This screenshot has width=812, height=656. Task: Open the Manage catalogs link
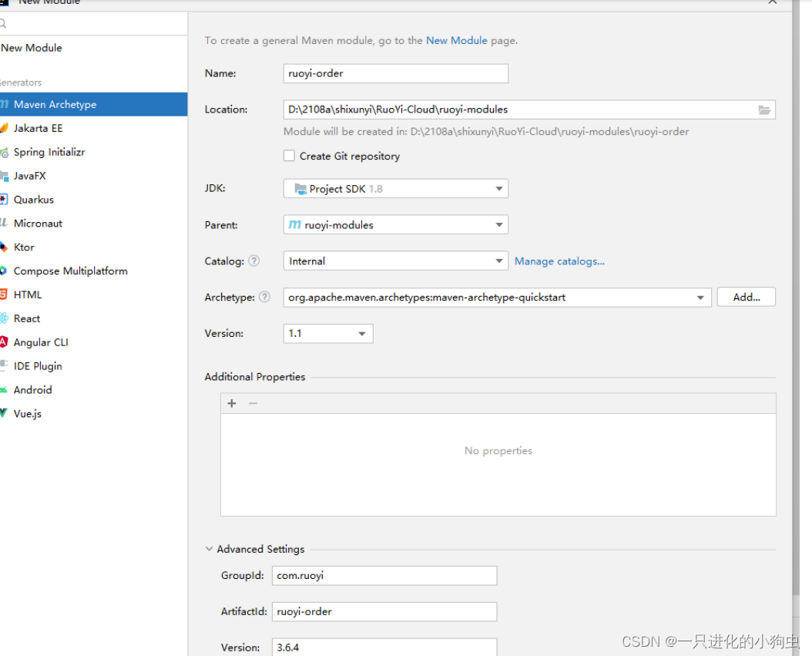coord(559,261)
